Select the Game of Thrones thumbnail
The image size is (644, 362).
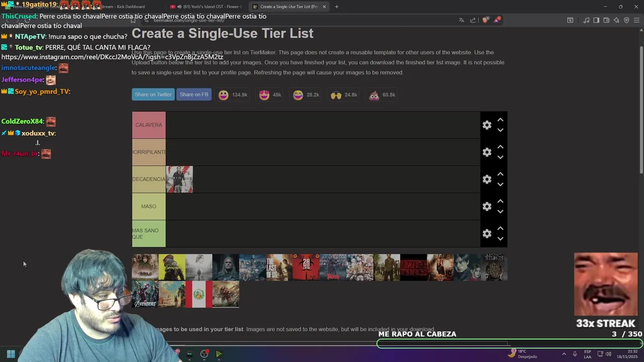click(494, 267)
